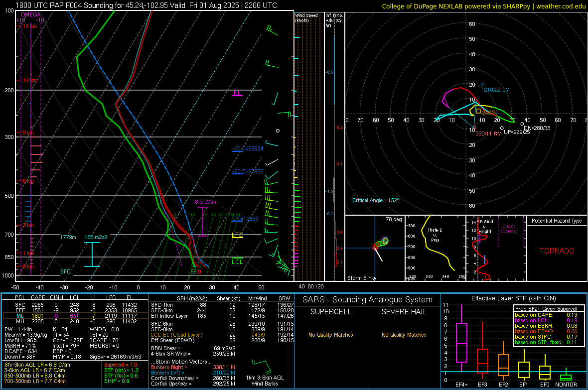
Task: Click the white UP=292/25 marker circle
Action: (502, 128)
